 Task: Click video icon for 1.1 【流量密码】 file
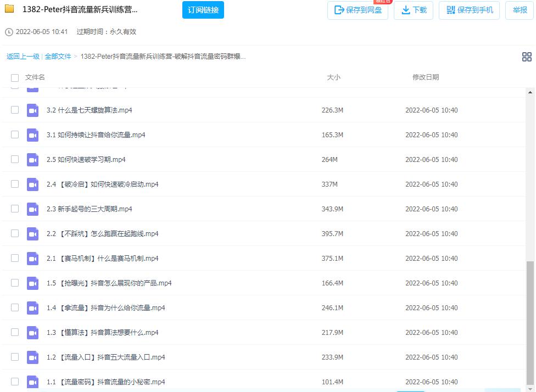point(33,382)
